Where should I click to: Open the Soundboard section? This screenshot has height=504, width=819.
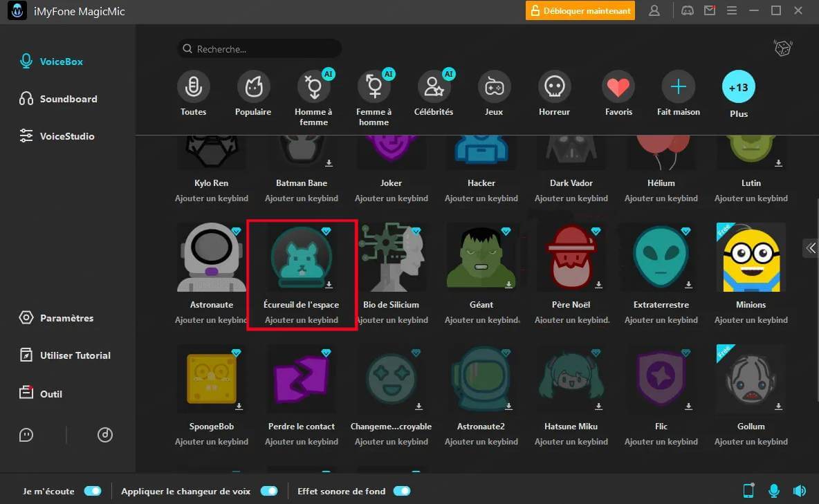[58, 99]
